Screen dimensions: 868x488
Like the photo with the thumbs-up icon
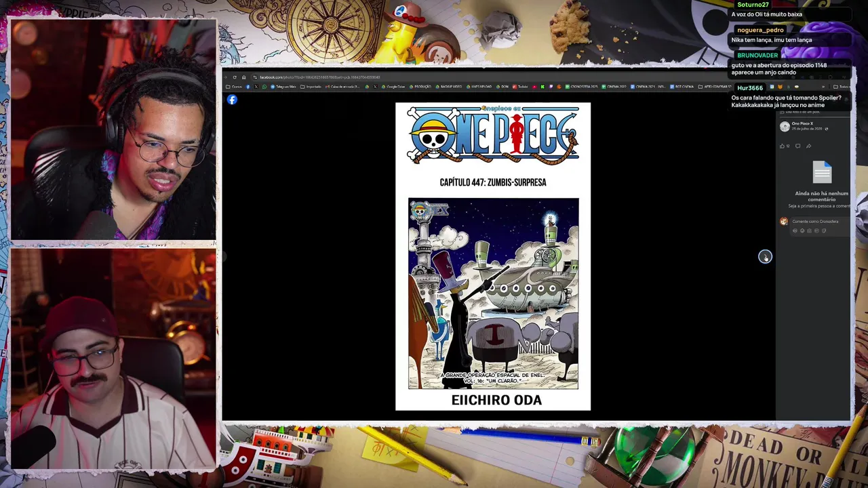pos(782,146)
